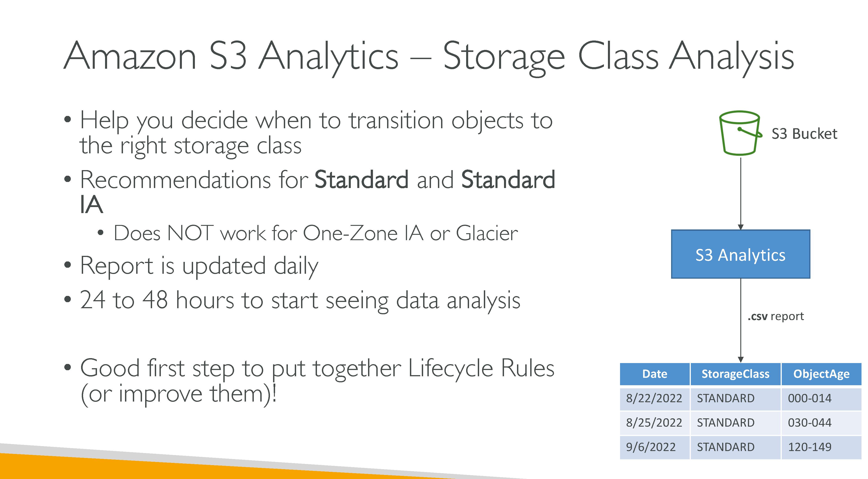Click the ObjectAge column header
Screen dimensions: 868x479
(x=821, y=374)
